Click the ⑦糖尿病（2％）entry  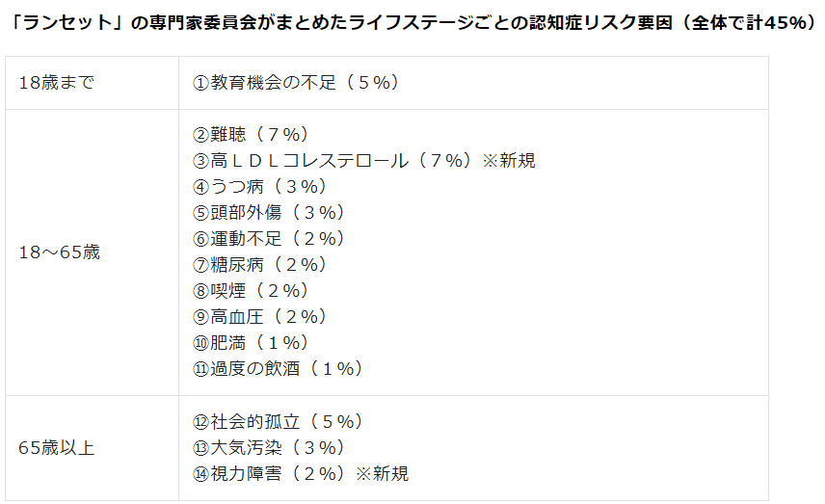tap(260, 265)
